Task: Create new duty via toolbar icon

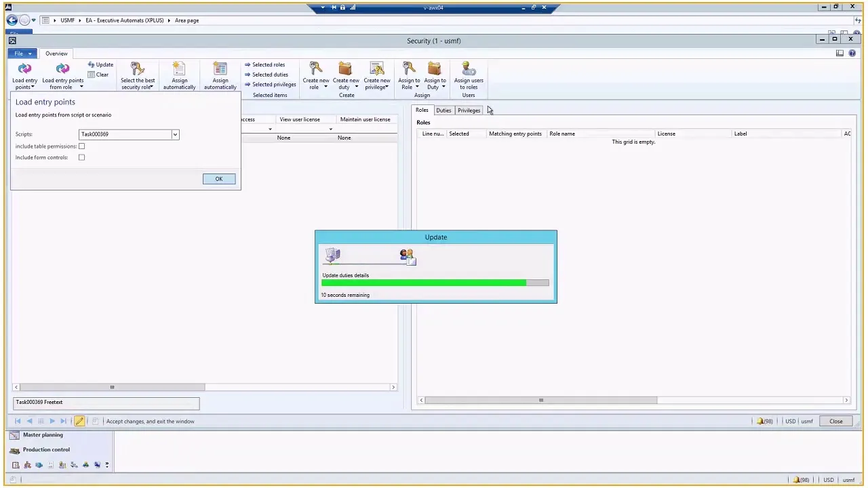Action: pos(346,75)
